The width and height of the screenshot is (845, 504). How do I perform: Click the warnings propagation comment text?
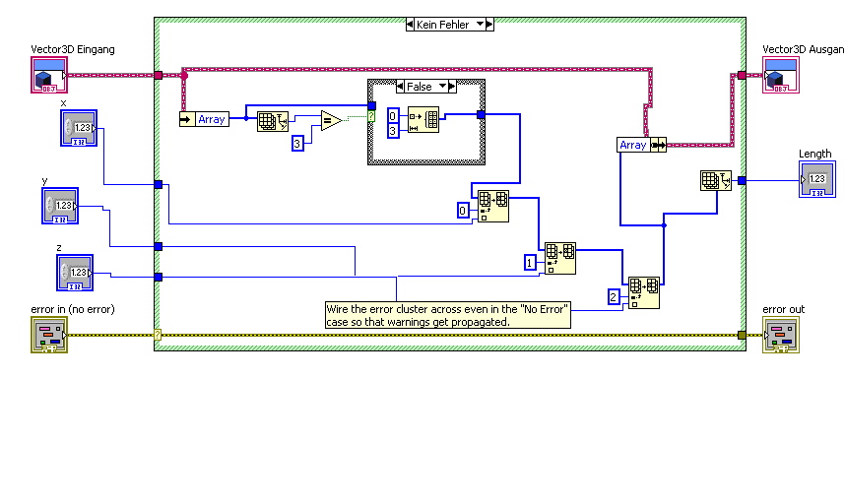click(x=448, y=316)
